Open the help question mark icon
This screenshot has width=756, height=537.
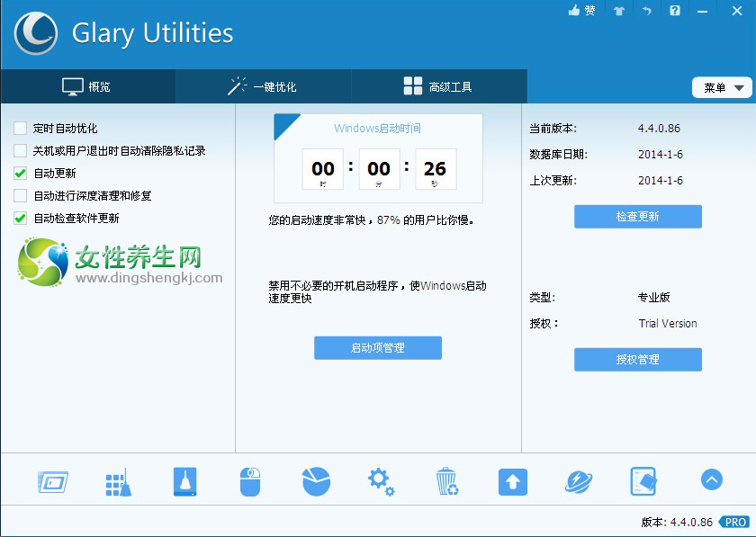pos(675,10)
